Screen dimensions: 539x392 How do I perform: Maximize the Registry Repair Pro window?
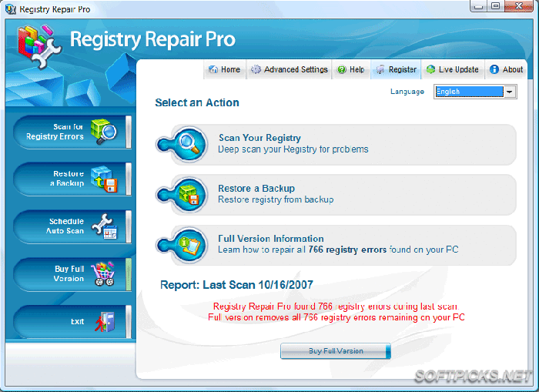(x=495, y=6)
